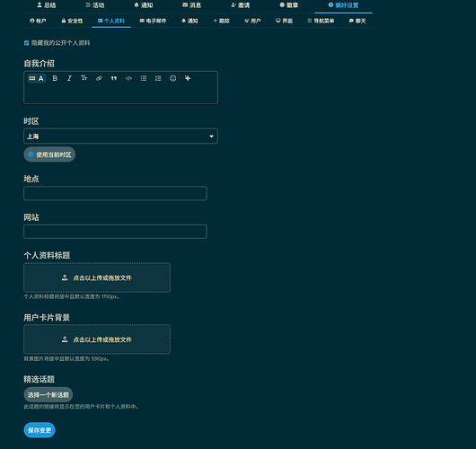Click into the 自我介绍 text area
The width and height of the screenshot is (476, 449).
click(x=120, y=94)
